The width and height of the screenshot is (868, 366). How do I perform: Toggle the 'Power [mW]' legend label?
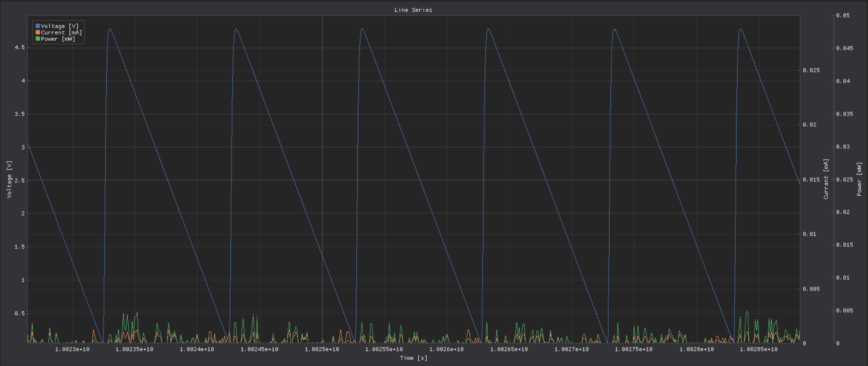tap(58, 39)
